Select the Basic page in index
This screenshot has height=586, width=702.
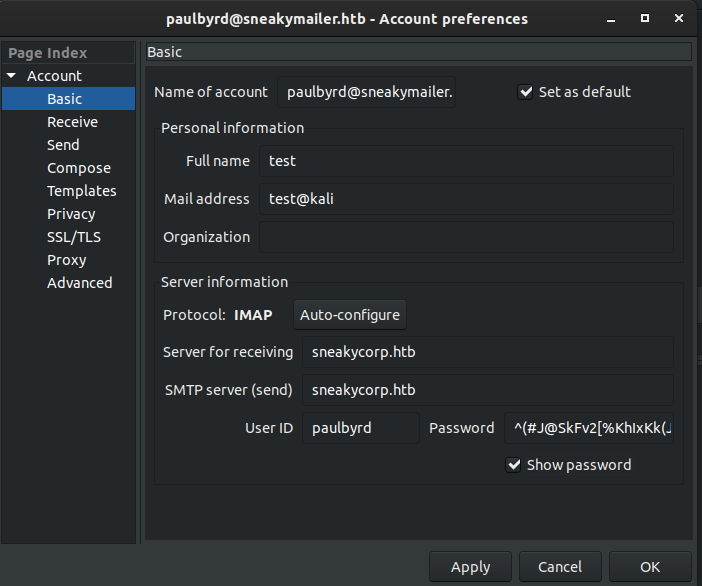coord(68,99)
